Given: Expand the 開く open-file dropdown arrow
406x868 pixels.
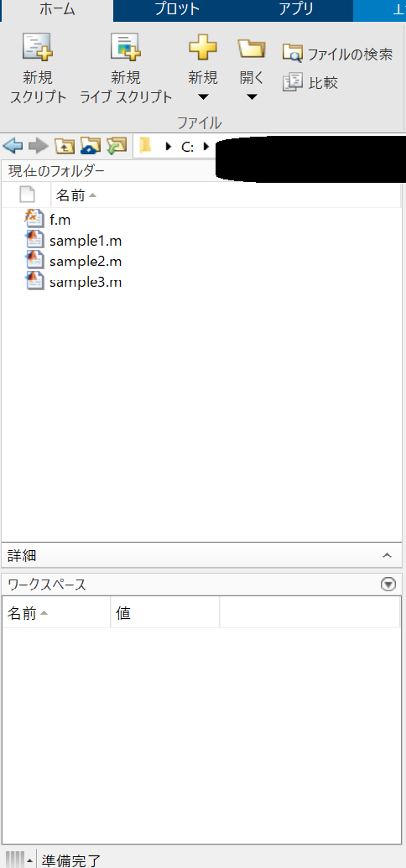Looking at the screenshot, I should pos(252,97).
